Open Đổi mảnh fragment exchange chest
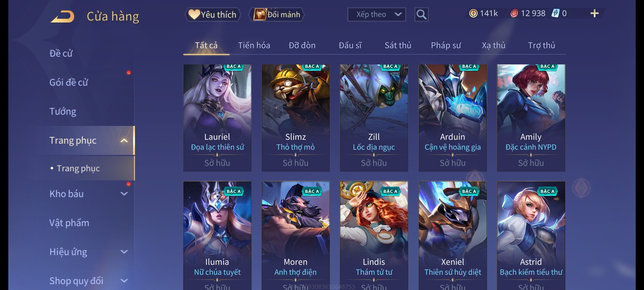The height and width of the screenshot is (290, 644). click(x=277, y=15)
